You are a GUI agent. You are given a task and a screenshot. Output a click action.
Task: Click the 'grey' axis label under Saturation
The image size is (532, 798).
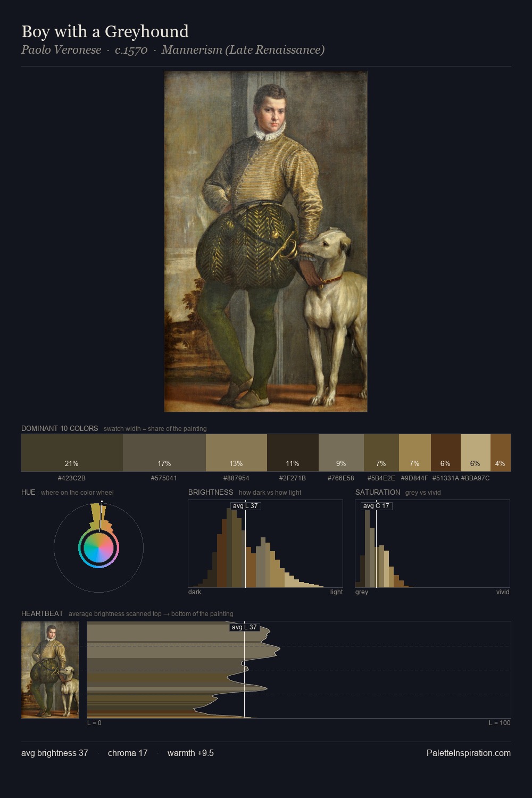click(x=362, y=592)
